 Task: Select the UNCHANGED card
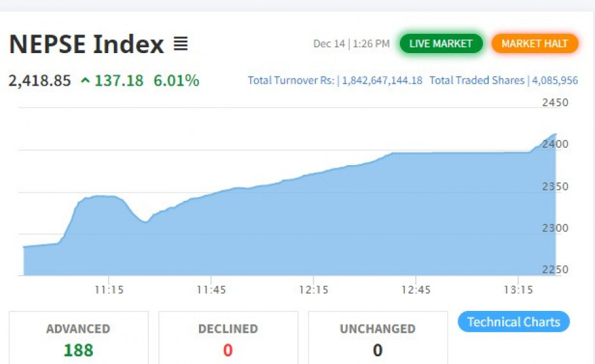[378, 338]
